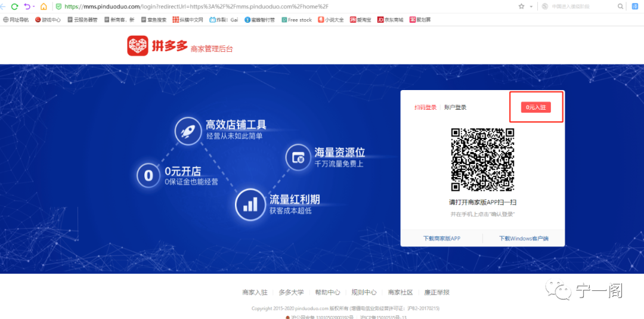Click the browser reload button
This screenshot has width=644, height=319.
coord(15,7)
